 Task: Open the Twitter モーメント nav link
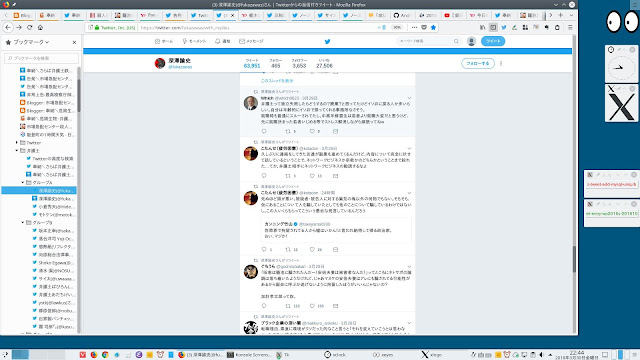click(194, 41)
